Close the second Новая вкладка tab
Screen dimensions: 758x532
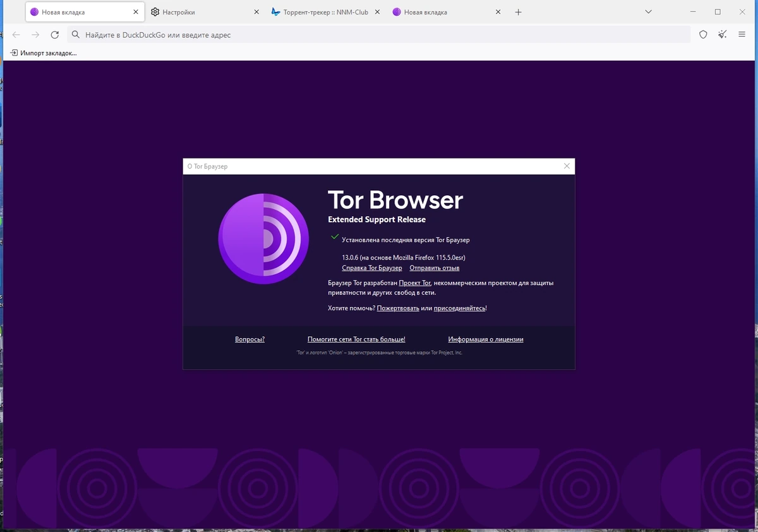[498, 12]
